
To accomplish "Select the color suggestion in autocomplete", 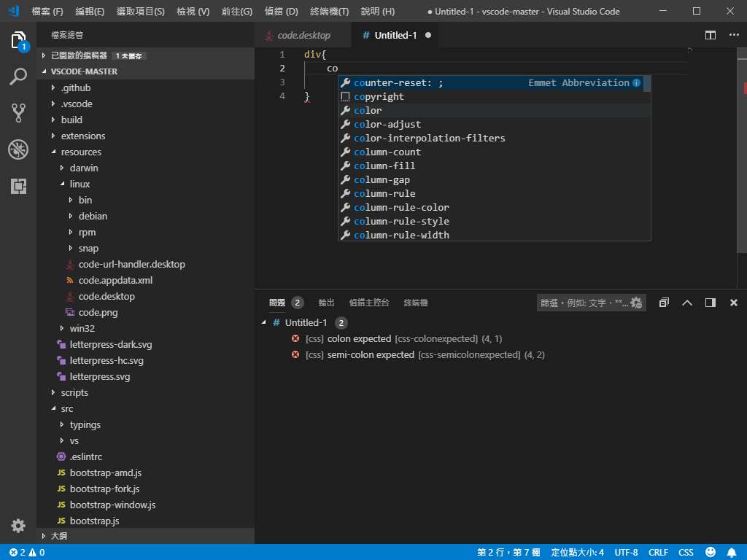I will (x=368, y=111).
